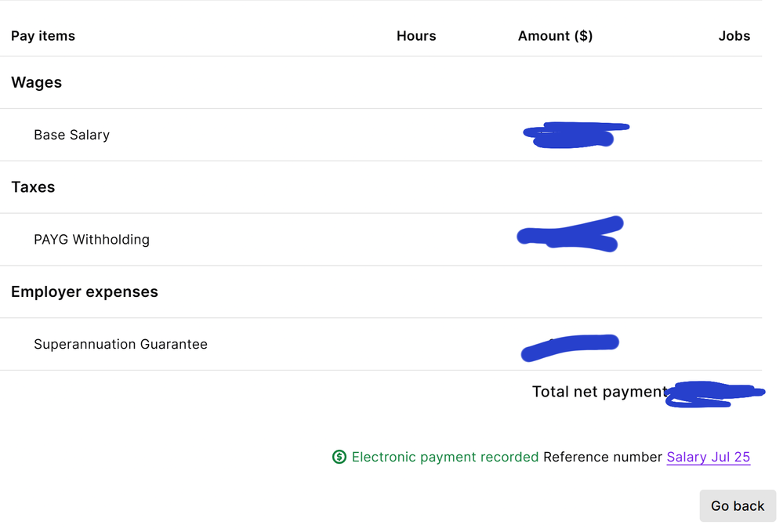Click the Taxes section heading
Image resolution: width=783 pixels, height=532 pixels.
click(33, 187)
